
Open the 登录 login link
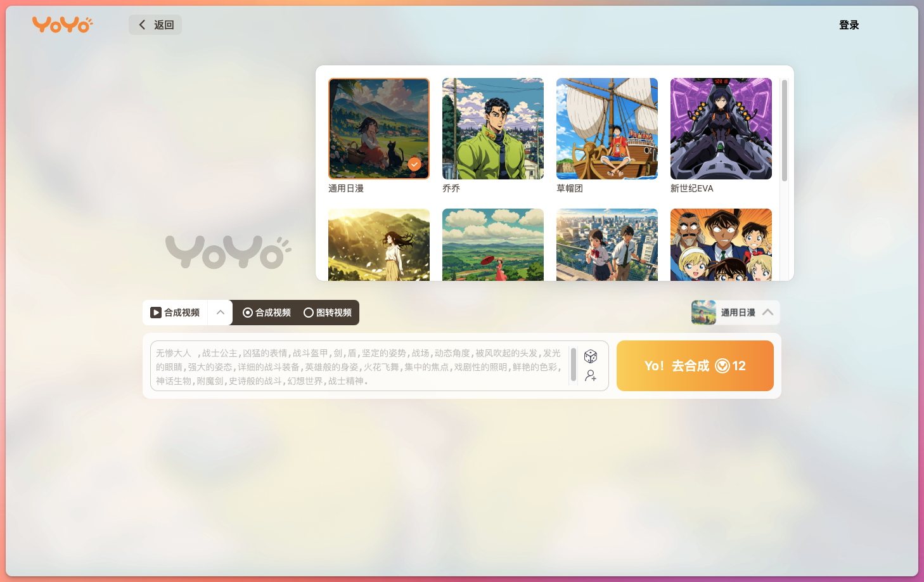(x=849, y=25)
